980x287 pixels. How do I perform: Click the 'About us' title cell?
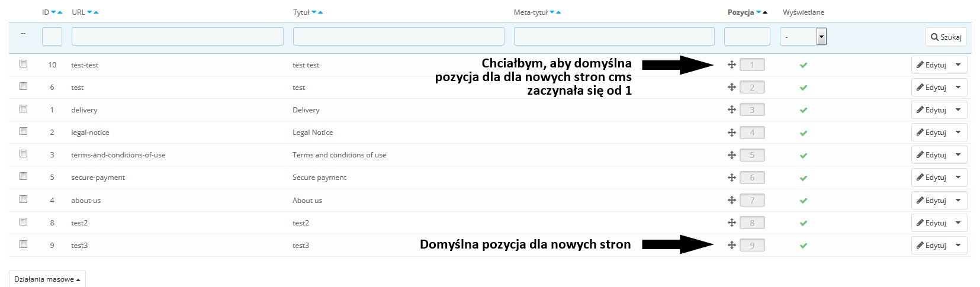point(307,201)
